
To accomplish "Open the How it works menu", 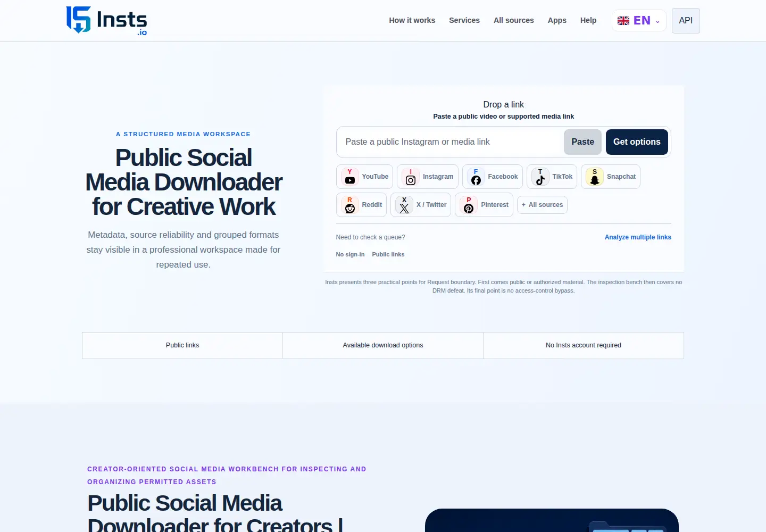I will pyautogui.click(x=412, y=20).
